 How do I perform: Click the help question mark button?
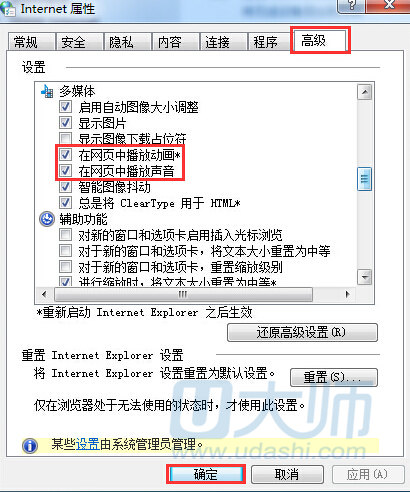[x=352, y=6]
